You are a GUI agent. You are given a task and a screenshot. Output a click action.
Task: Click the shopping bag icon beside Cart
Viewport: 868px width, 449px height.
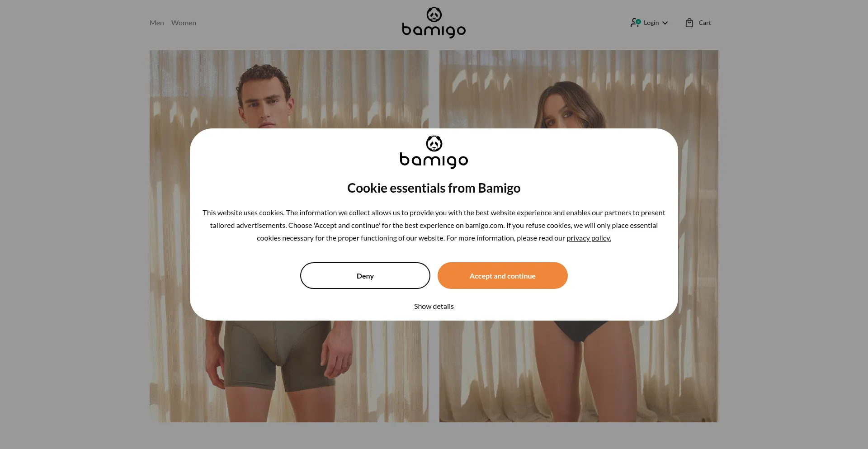coord(689,23)
